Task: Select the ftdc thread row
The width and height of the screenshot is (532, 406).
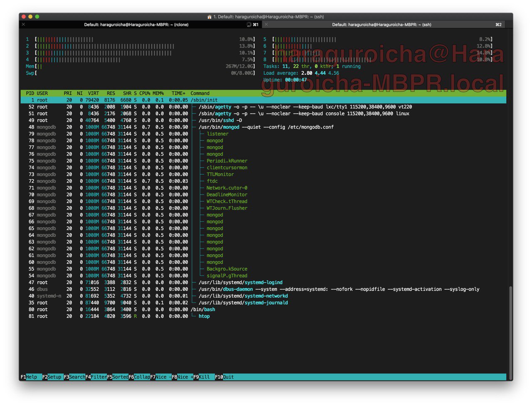Action: (x=264, y=181)
